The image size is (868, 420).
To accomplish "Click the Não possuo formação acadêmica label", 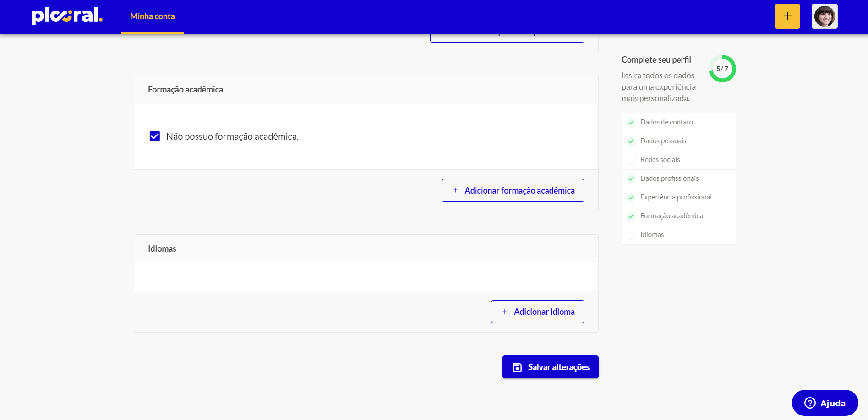I will point(232,136).
